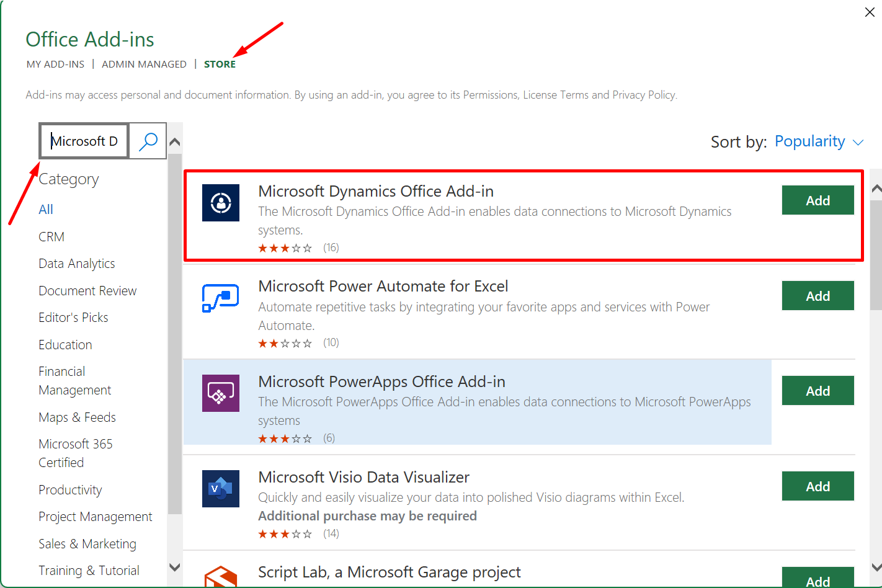Click results scrollbar down arrow

point(876,567)
